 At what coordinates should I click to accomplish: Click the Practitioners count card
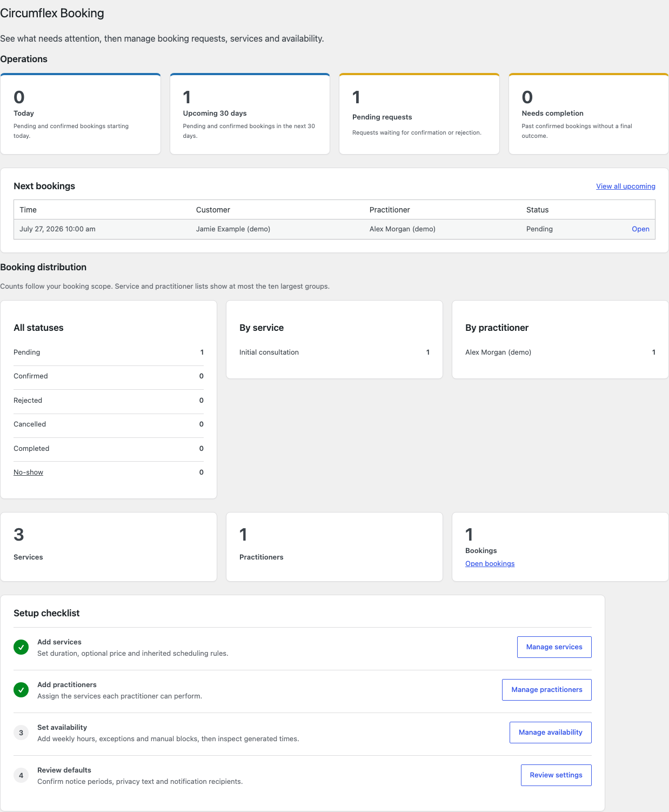[x=334, y=547]
